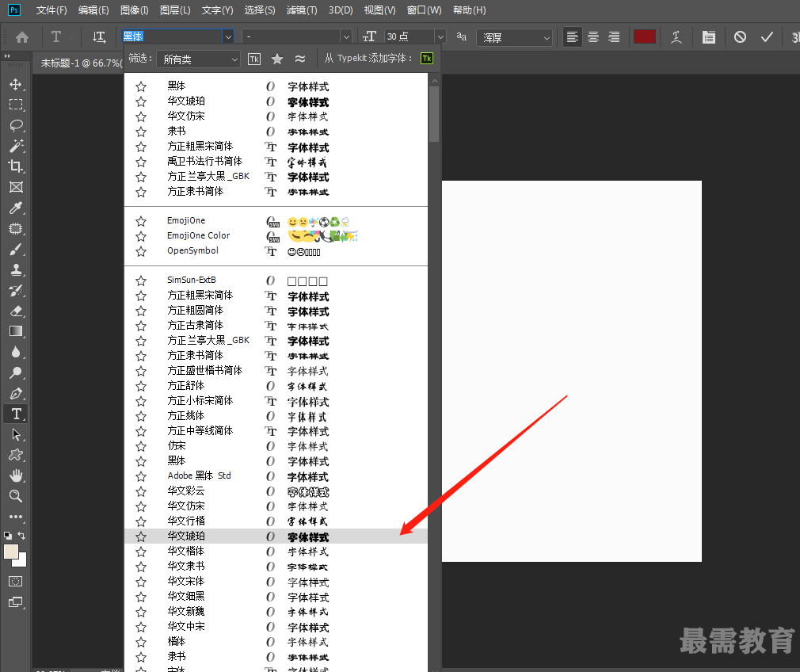This screenshot has height=672, width=800.
Task: Open 图层(L) menu
Action: pyautogui.click(x=175, y=10)
